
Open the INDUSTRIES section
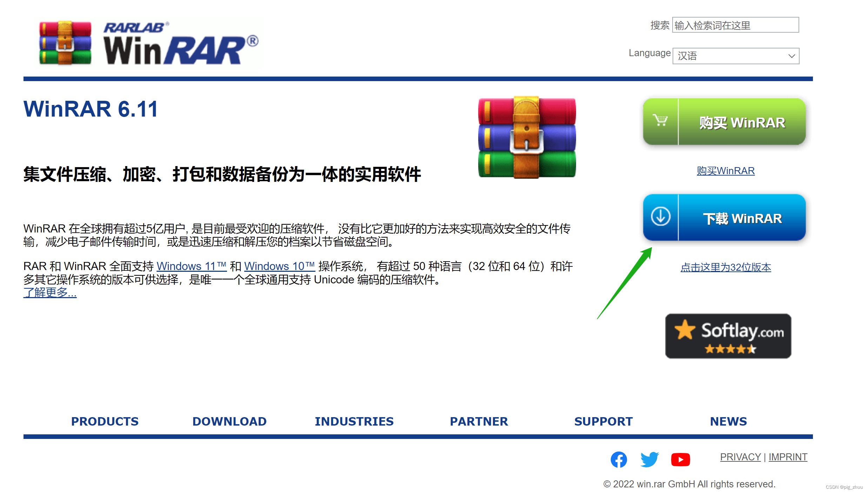[x=354, y=421]
